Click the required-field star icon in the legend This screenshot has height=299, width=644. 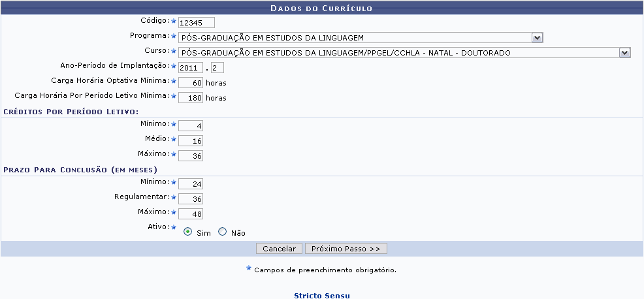pyautogui.click(x=248, y=268)
